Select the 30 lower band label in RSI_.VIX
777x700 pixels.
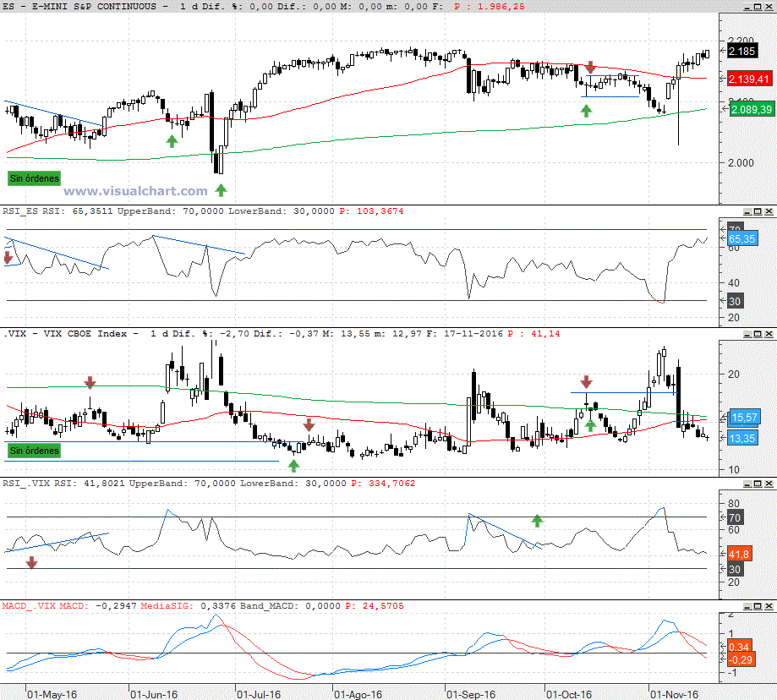click(735, 569)
